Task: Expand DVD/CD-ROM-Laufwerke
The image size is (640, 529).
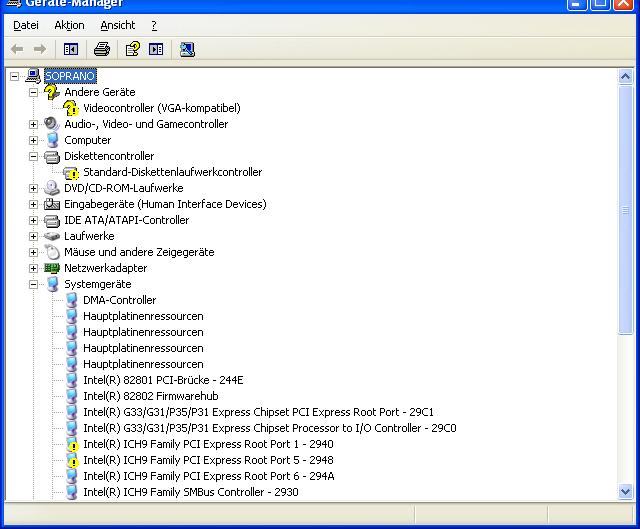Action: [33, 188]
